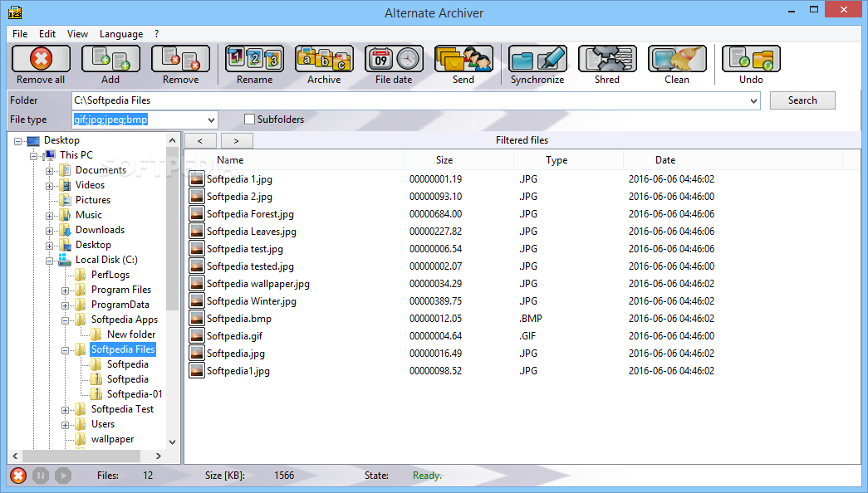This screenshot has height=493, width=868.
Task: Sort files by Date column header
Action: click(733, 160)
